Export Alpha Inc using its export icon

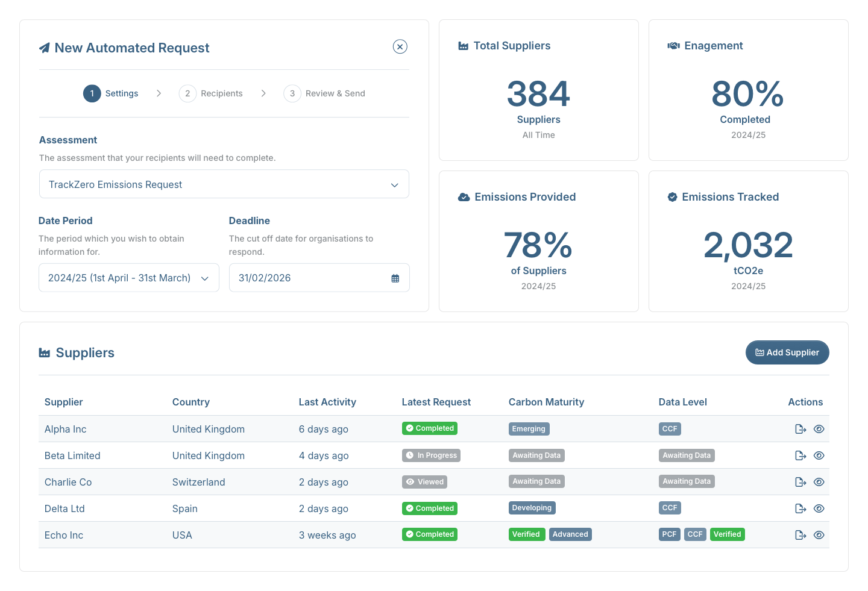(800, 429)
